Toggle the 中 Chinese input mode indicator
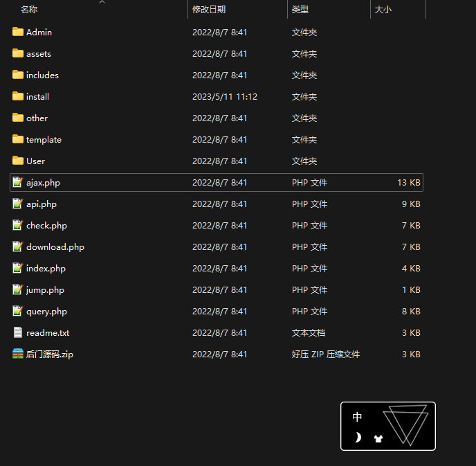 pyautogui.click(x=357, y=417)
